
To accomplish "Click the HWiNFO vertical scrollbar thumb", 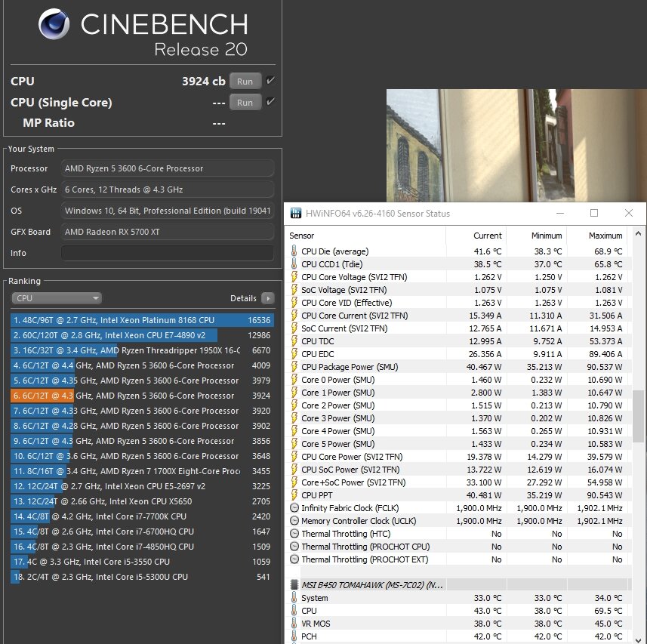I will pyautogui.click(x=639, y=416).
